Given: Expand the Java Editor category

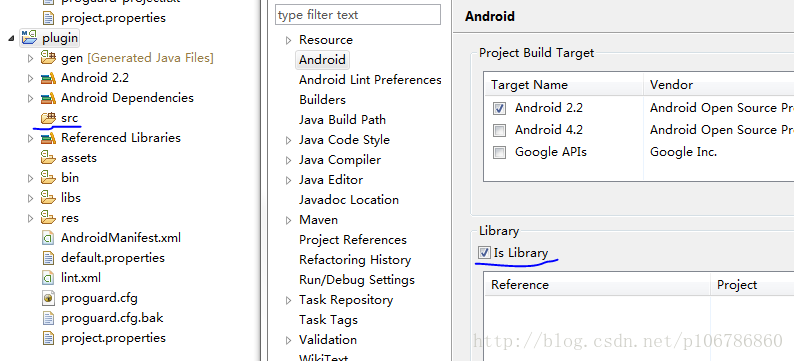Looking at the screenshot, I should [x=288, y=180].
